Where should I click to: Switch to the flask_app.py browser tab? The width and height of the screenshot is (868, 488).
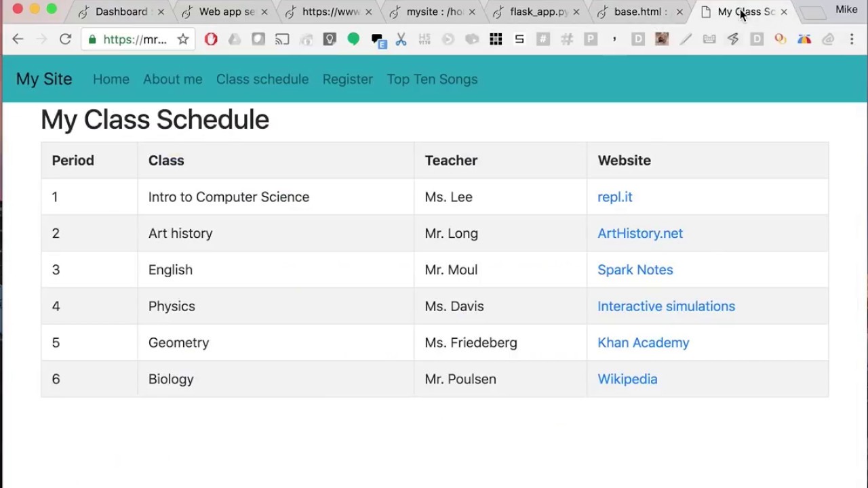[538, 12]
